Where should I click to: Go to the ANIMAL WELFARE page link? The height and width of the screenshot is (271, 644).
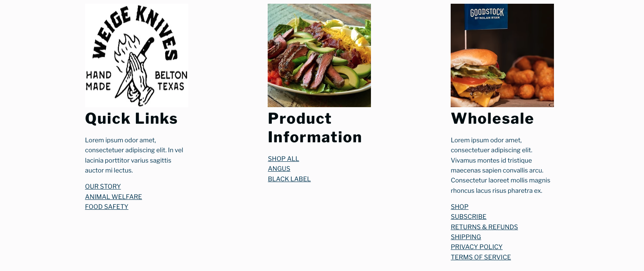point(114,197)
